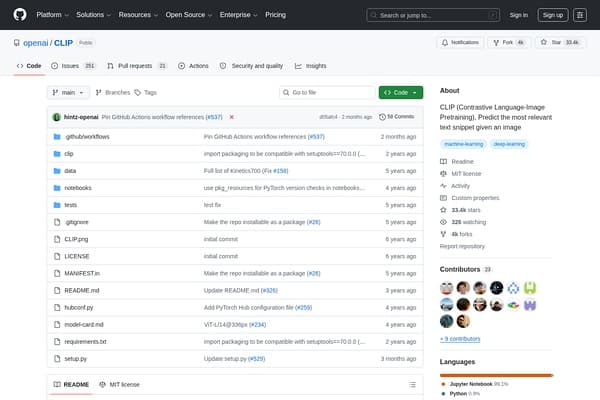The image size is (600, 400).
Task: Open the CLIP repository link
Action: pos(63,43)
